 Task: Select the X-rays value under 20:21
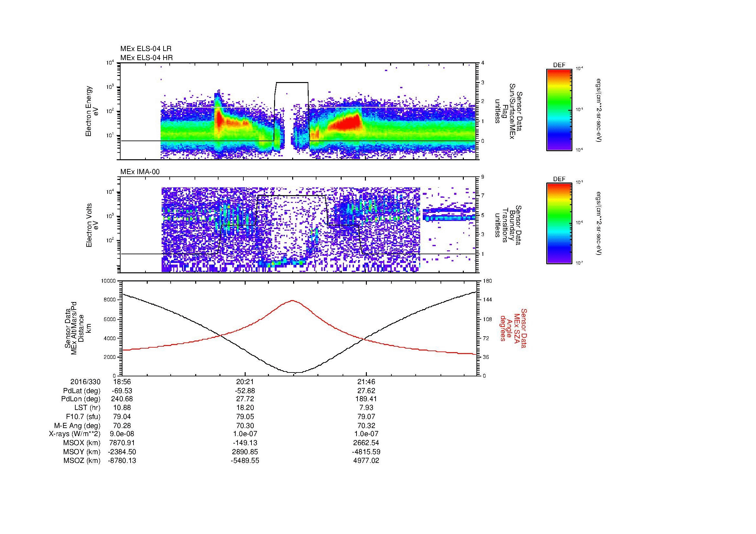245,434
